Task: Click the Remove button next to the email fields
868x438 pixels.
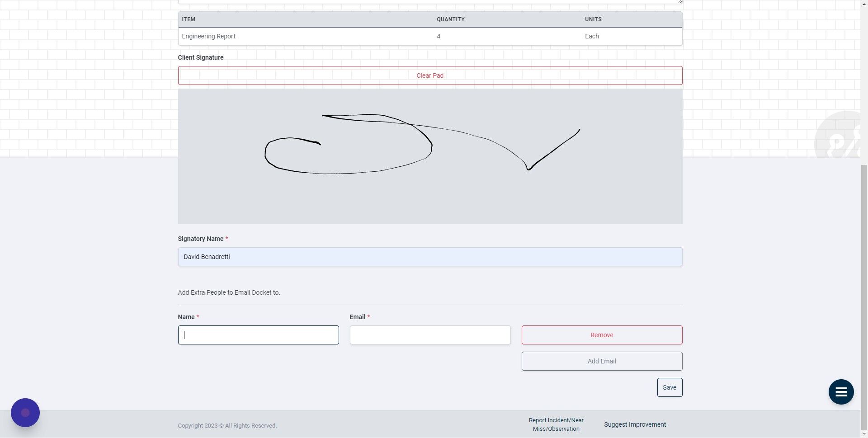Action: 601,335
